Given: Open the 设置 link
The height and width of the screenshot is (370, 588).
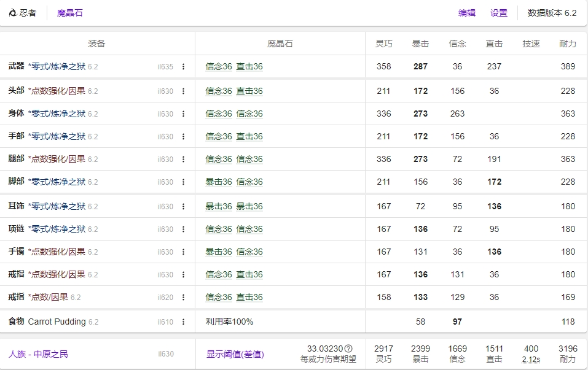Looking at the screenshot, I should point(499,12).
